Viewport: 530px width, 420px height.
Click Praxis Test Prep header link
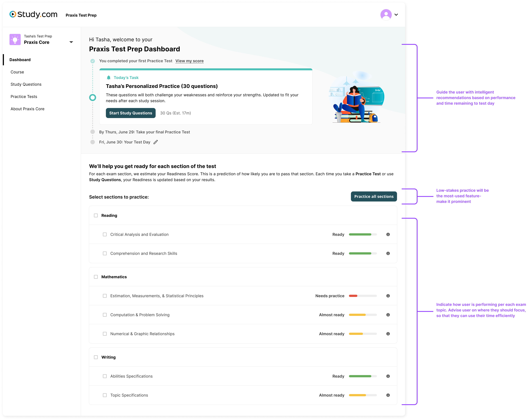click(81, 15)
